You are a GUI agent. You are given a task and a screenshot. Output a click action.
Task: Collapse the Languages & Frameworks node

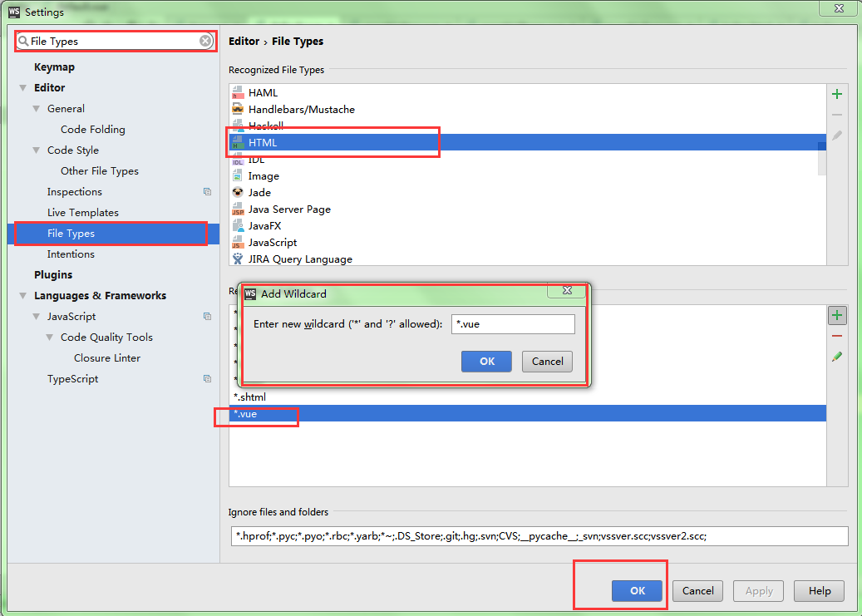(23, 296)
